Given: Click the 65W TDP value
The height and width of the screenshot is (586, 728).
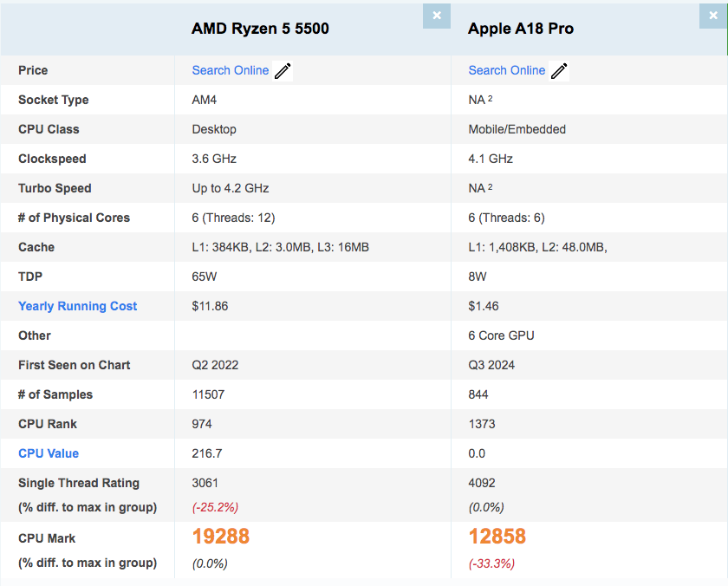Looking at the screenshot, I should [x=205, y=277].
